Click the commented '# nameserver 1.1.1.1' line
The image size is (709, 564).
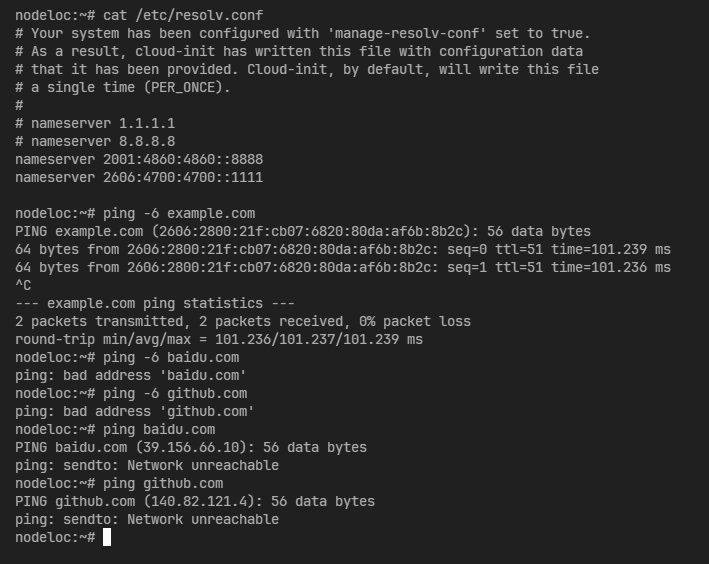click(95, 123)
